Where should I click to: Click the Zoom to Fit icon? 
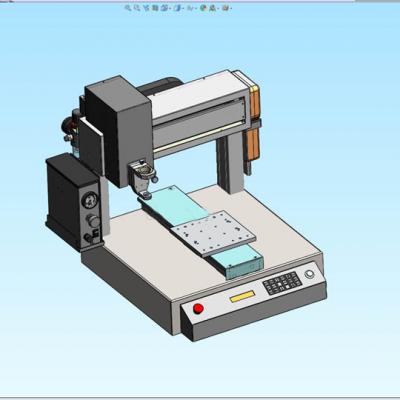pyautogui.click(x=128, y=8)
